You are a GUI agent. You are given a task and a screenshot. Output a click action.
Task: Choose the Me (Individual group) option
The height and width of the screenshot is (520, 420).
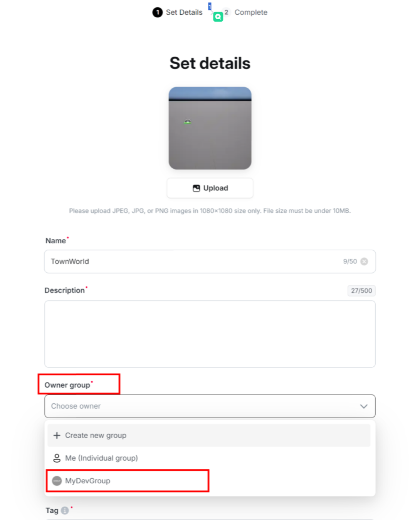point(101,458)
